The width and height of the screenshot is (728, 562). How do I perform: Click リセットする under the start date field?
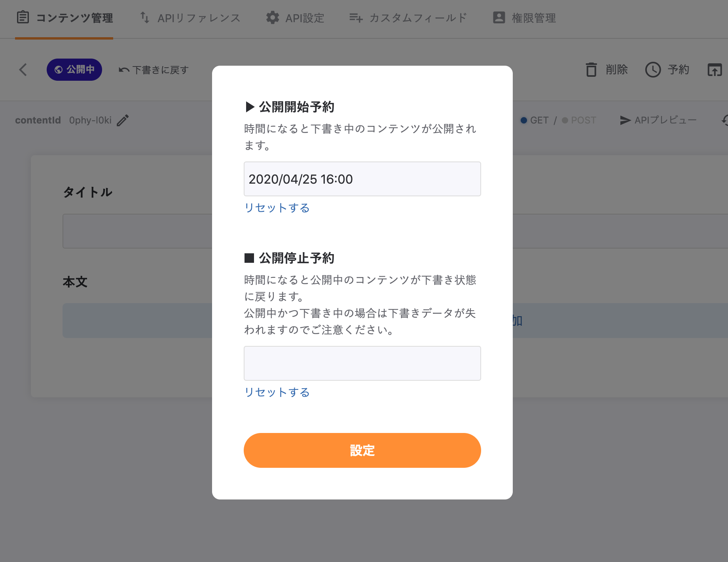coord(277,208)
